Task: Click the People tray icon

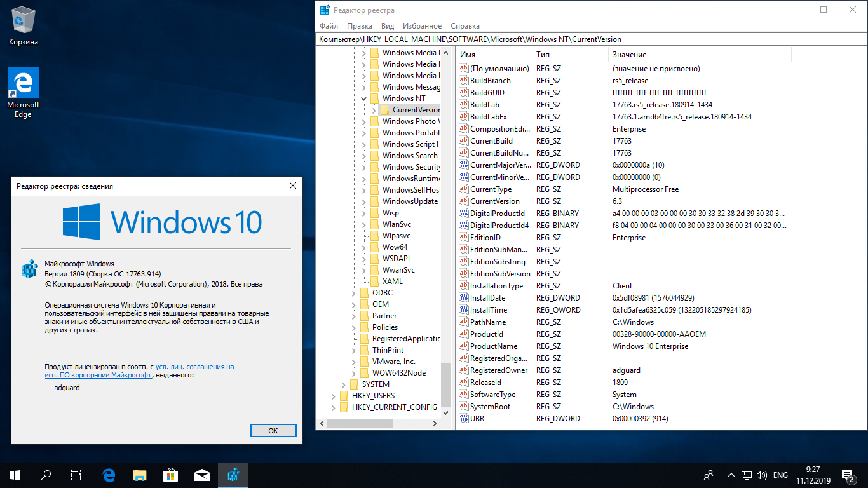Action: coord(708,475)
